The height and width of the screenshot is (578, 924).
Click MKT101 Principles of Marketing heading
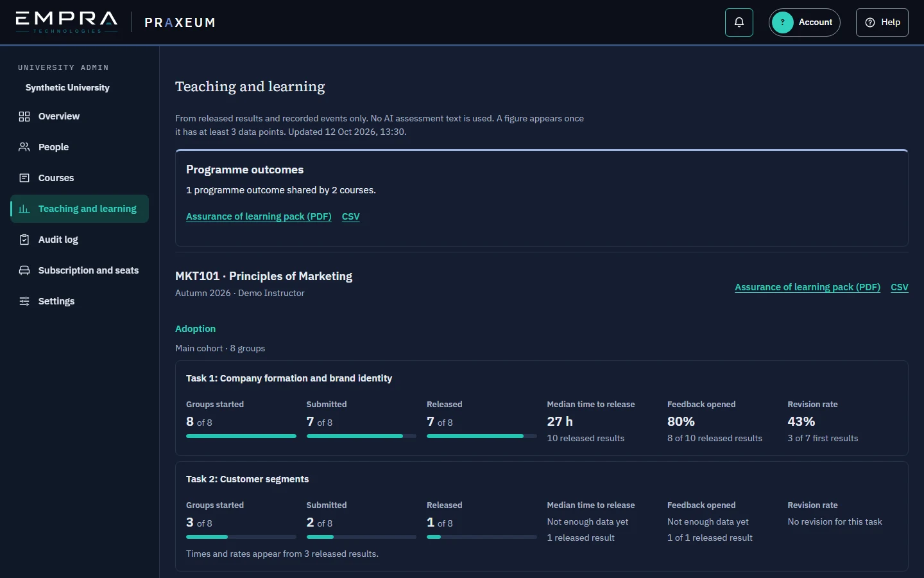pyautogui.click(x=264, y=276)
